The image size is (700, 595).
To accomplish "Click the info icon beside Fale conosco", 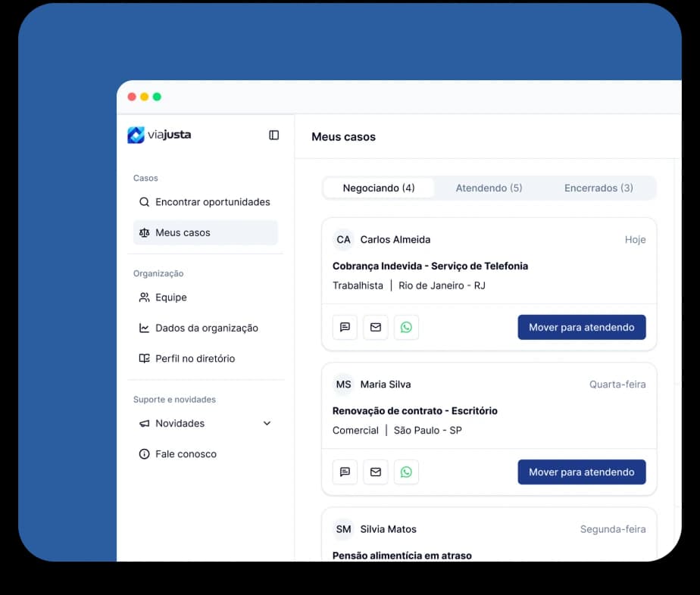I will click(x=144, y=454).
